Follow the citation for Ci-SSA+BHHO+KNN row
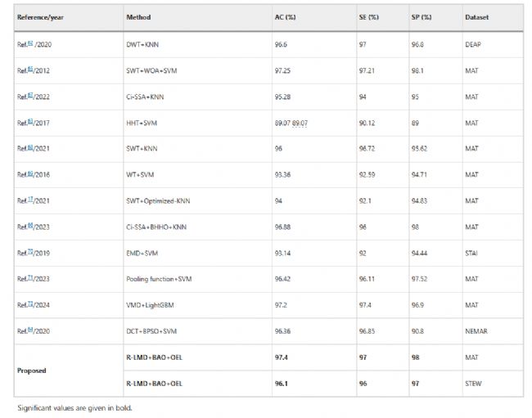This screenshot has height=418, width=532. (29, 227)
